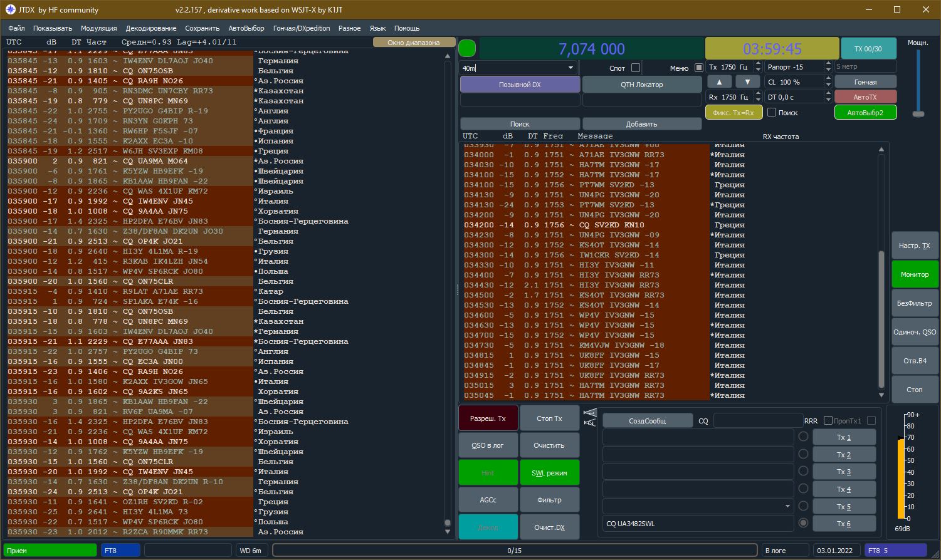Click the Добавить button
The width and height of the screenshot is (941, 560).
[641, 124]
